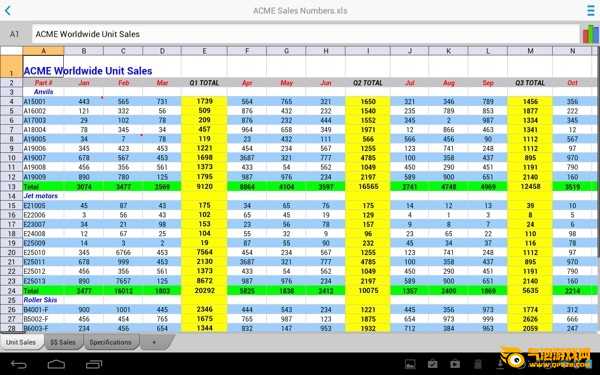Go back using top-left chevron arrow

pyautogui.click(x=8, y=10)
